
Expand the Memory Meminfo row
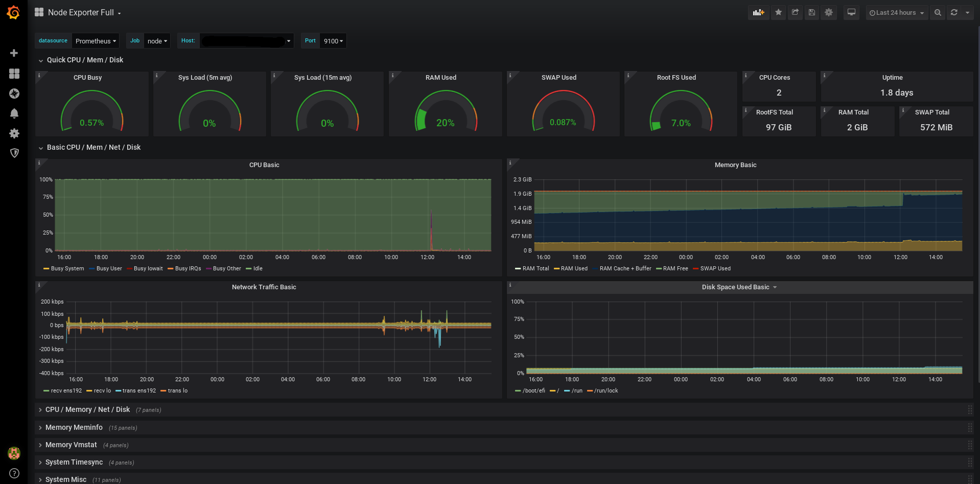pos(74,427)
